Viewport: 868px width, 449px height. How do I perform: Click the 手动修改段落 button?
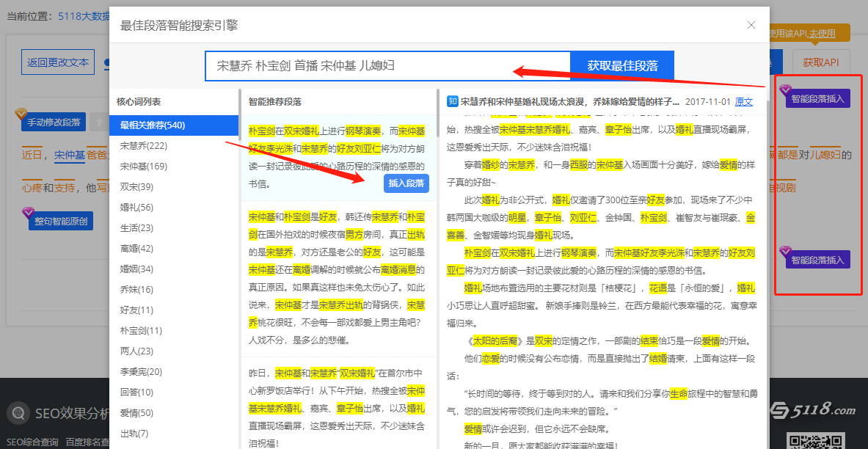tap(54, 123)
